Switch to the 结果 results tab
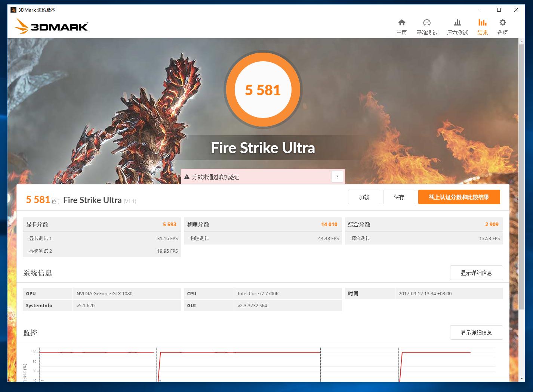This screenshot has width=533, height=392. [x=483, y=27]
